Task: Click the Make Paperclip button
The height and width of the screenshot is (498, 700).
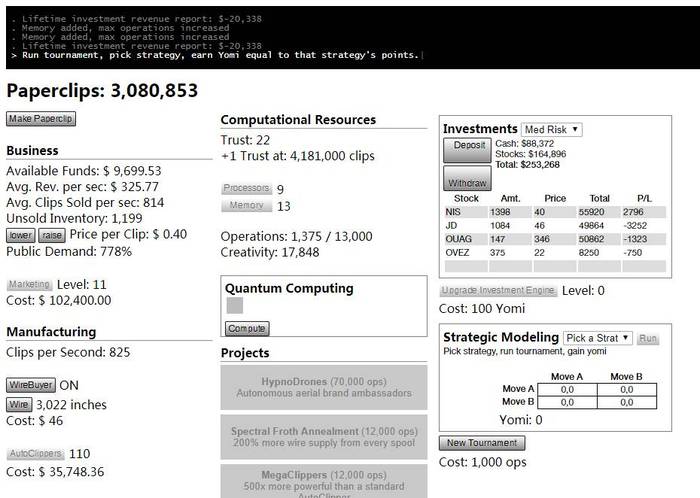Action: (41, 119)
